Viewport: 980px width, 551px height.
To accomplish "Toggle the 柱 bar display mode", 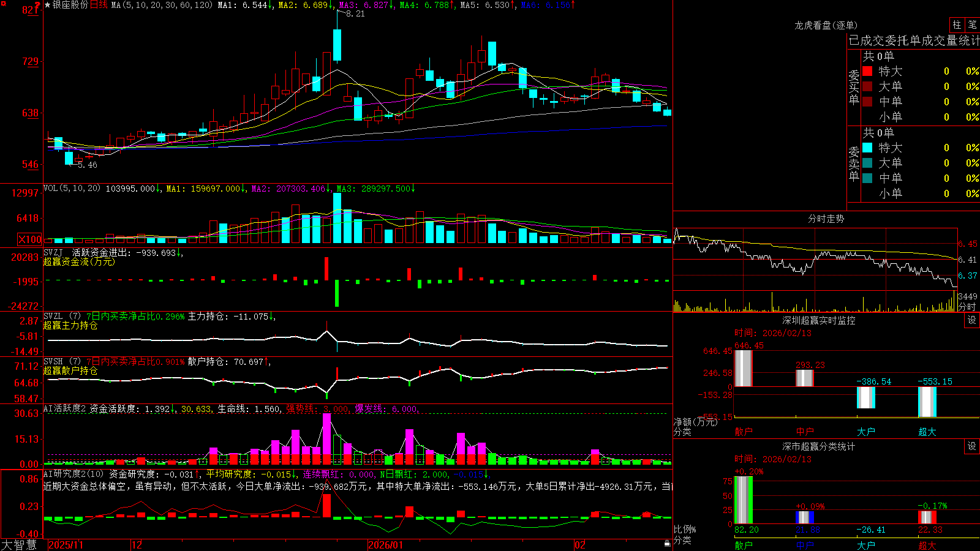I will (x=957, y=24).
